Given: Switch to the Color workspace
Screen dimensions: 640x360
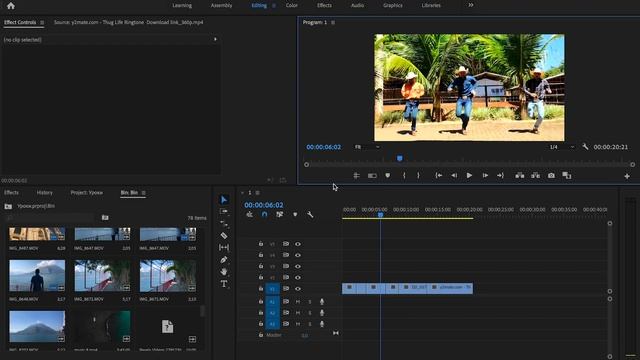Looking at the screenshot, I should pos(291,6).
